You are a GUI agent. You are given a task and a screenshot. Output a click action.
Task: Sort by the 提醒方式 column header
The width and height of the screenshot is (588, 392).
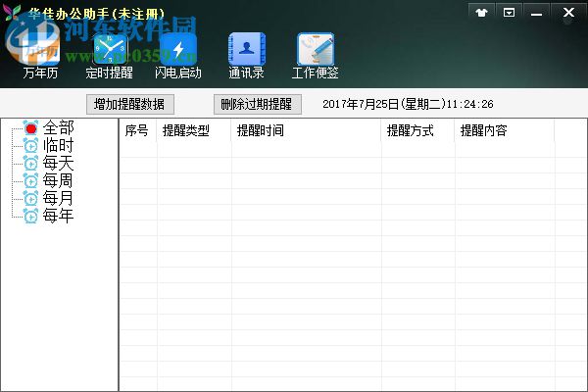pyautogui.click(x=417, y=130)
